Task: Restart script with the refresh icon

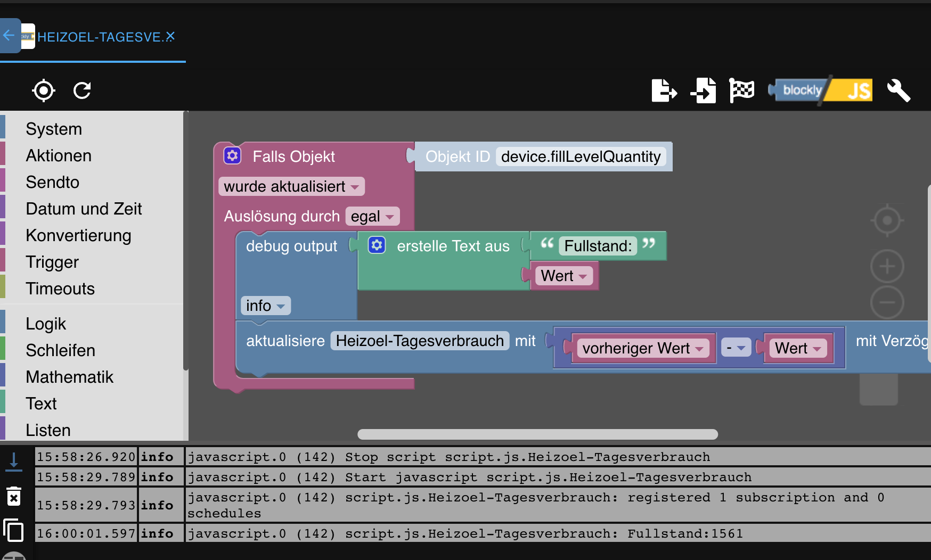Action: (x=82, y=90)
